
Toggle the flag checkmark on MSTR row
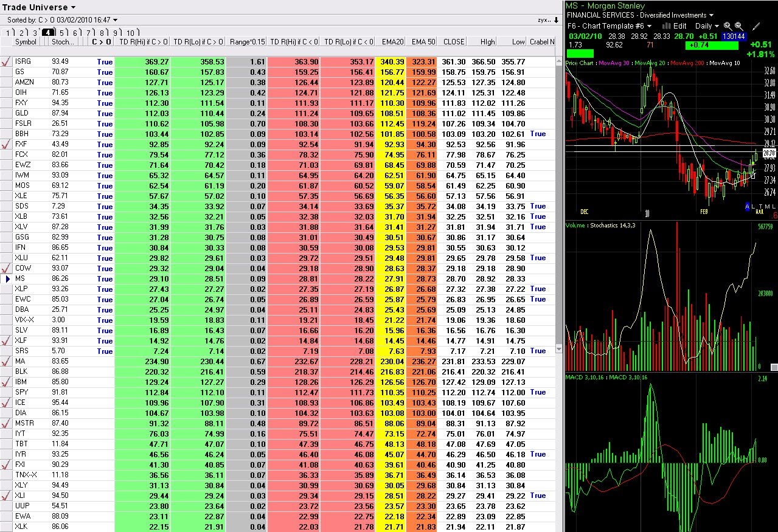coord(6,423)
